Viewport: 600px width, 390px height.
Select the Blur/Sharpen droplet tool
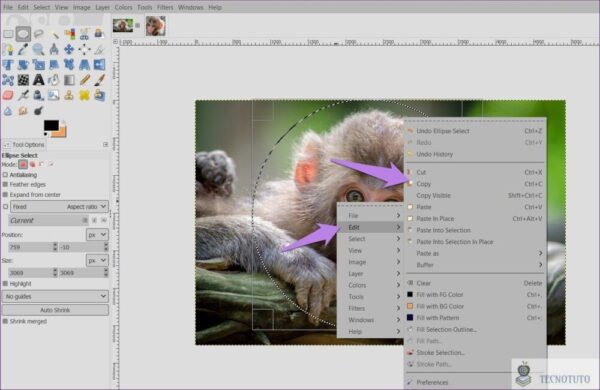[8, 111]
